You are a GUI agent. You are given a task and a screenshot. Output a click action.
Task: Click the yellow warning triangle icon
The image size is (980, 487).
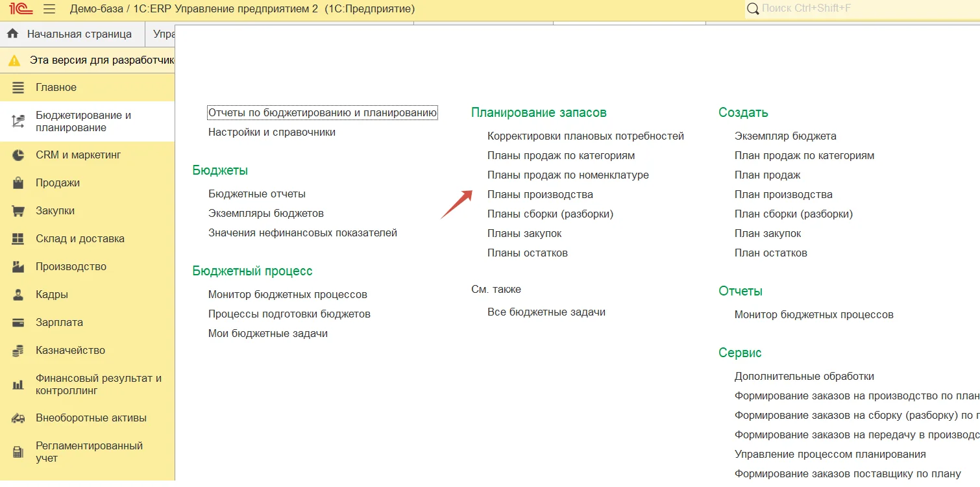pyautogui.click(x=14, y=60)
